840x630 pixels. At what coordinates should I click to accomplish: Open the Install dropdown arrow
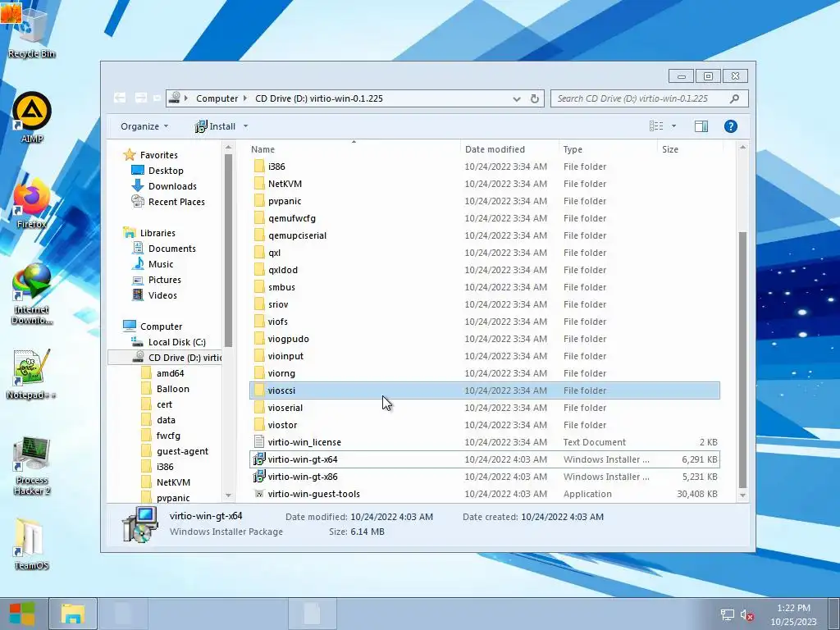[x=245, y=126]
